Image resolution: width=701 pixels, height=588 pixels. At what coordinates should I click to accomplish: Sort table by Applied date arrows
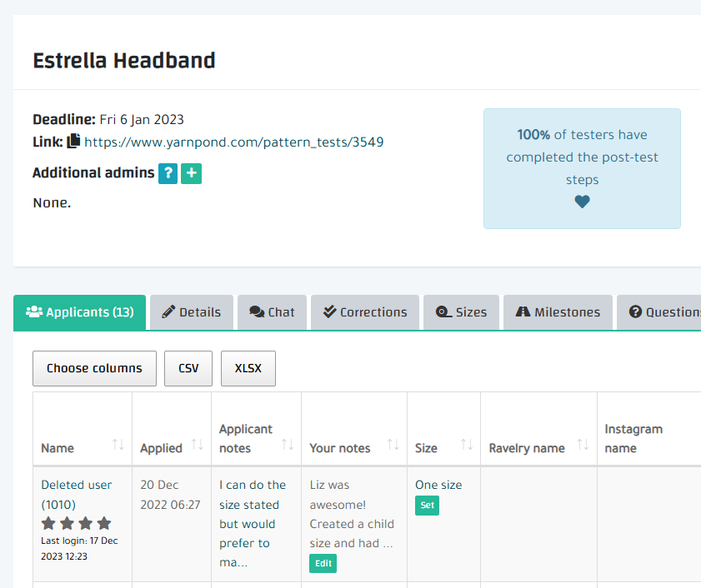click(198, 446)
